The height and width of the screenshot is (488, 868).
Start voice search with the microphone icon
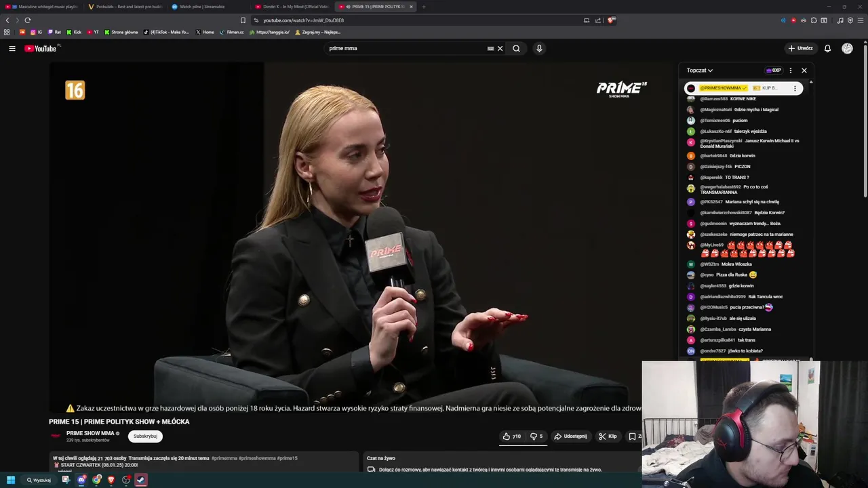tap(539, 48)
